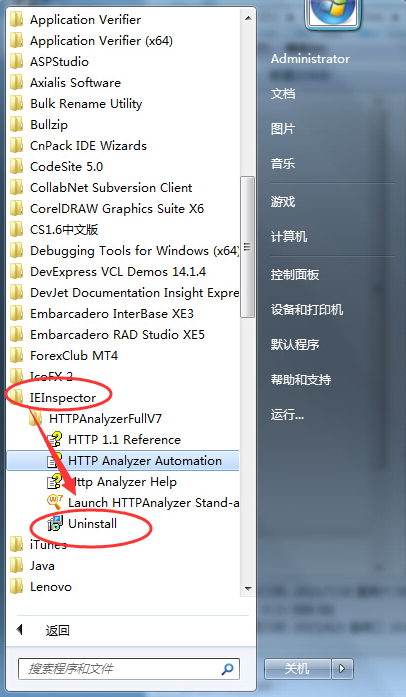Expand the Bulk Rename Utility folder
406x697 pixels.
(86, 104)
